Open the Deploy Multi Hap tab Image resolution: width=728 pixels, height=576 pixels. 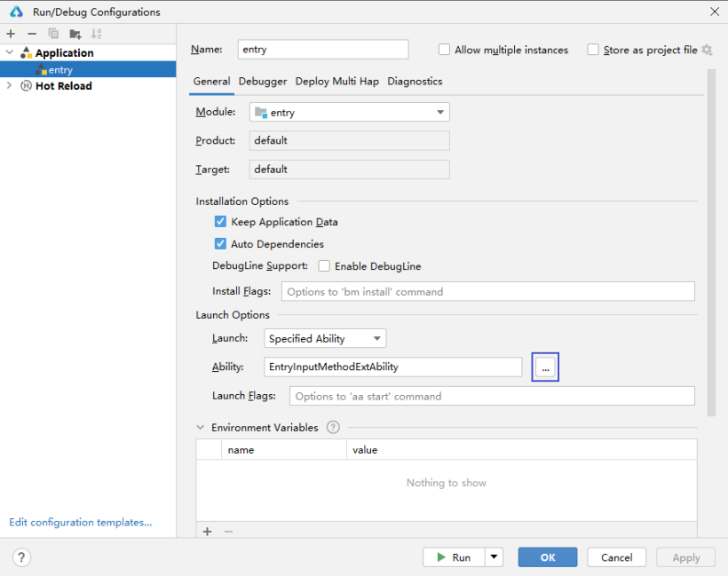pyautogui.click(x=336, y=81)
